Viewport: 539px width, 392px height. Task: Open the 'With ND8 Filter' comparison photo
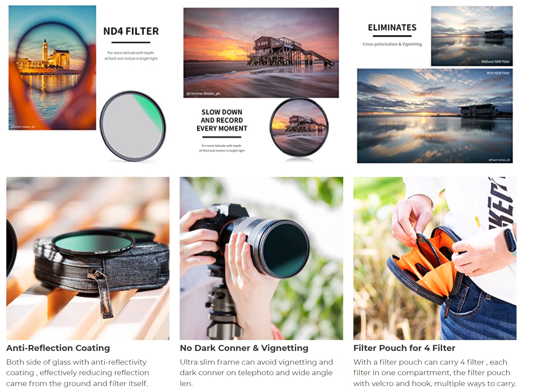(x=435, y=116)
